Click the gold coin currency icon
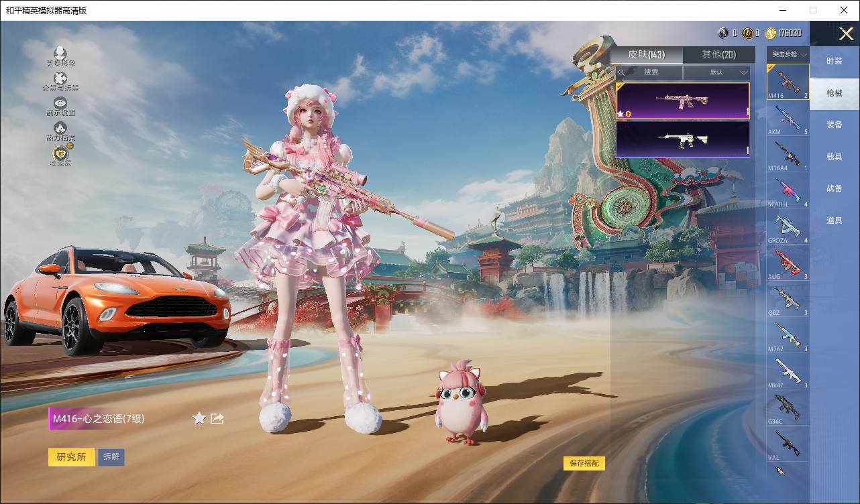The height and width of the screenshot is (504, 860). click(x=770, y=33)
